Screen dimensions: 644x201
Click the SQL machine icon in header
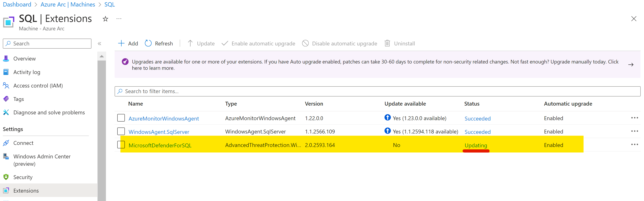(9, 22)
